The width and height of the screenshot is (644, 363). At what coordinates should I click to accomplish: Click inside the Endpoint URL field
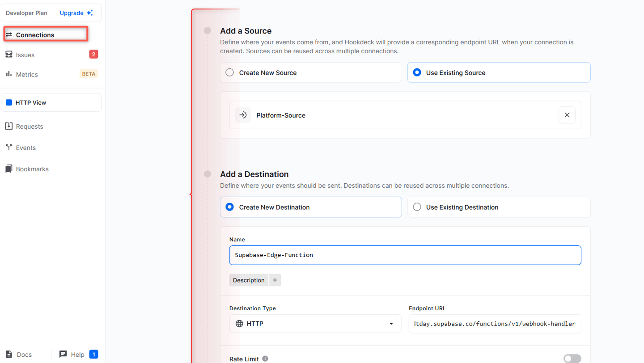coord(494,323)
